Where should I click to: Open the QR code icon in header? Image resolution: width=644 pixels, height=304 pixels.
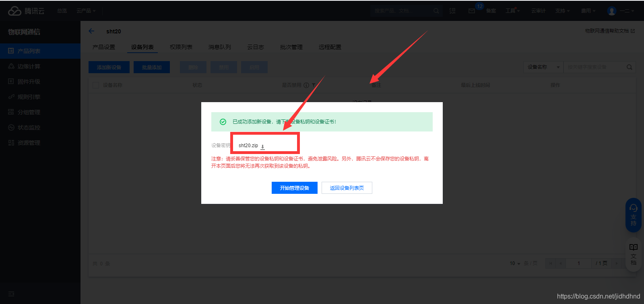(452, 11)
